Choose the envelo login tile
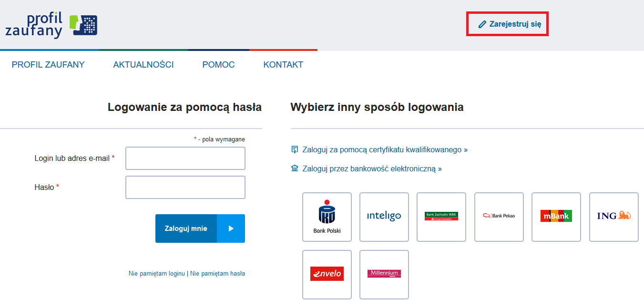The image size is (644, 308). [x=327, y=275]
